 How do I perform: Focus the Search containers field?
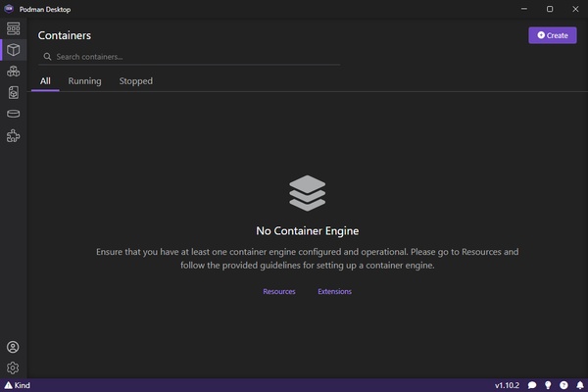(189, 57)
